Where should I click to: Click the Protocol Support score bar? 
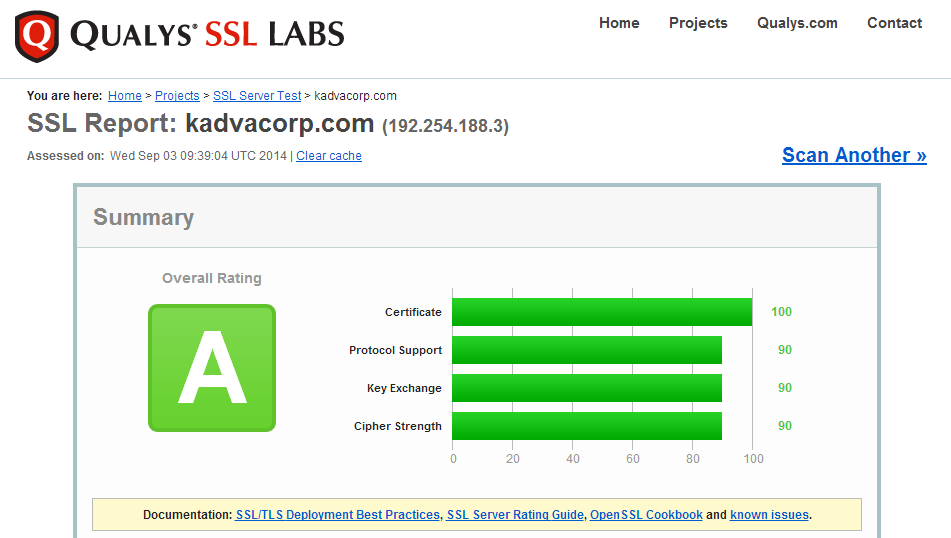(587, 350)
